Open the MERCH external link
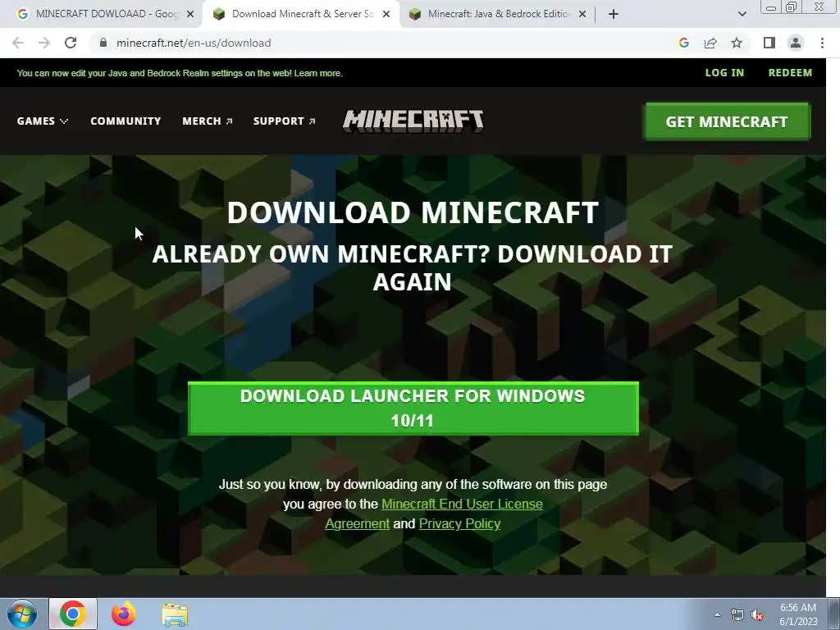Viewport: 840px width, 630px height. coord(208,121)
